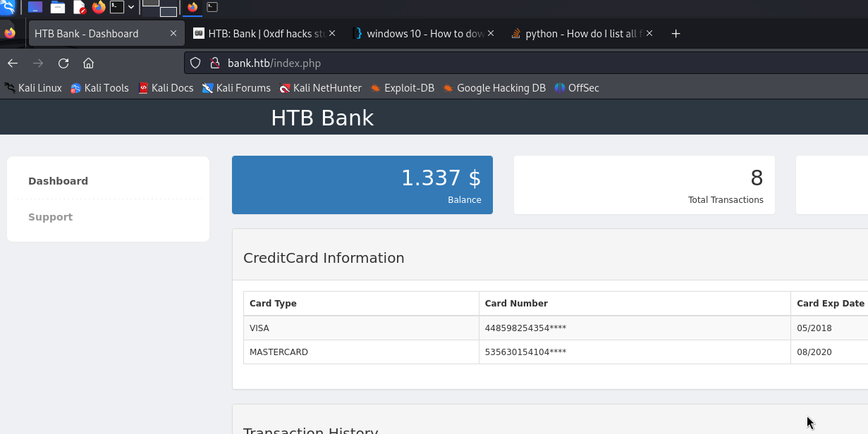Reload the current bank.htb page
868x434 pixels.
click(63, 63)
